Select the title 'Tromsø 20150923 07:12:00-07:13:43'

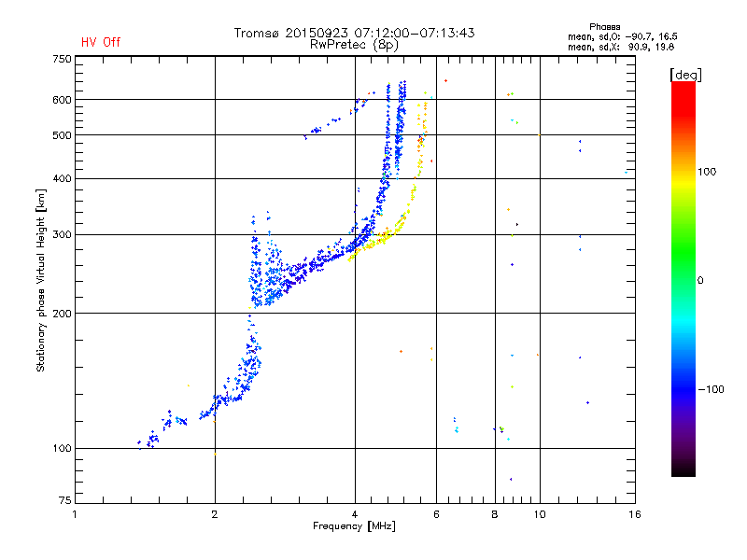click(354, 33)
